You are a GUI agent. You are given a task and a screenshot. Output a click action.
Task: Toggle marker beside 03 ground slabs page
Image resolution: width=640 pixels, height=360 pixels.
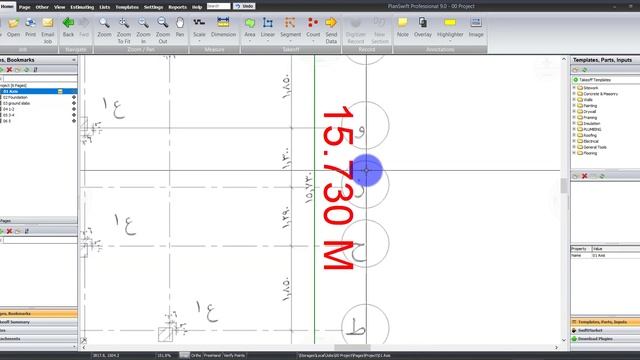tap(74, 103)
